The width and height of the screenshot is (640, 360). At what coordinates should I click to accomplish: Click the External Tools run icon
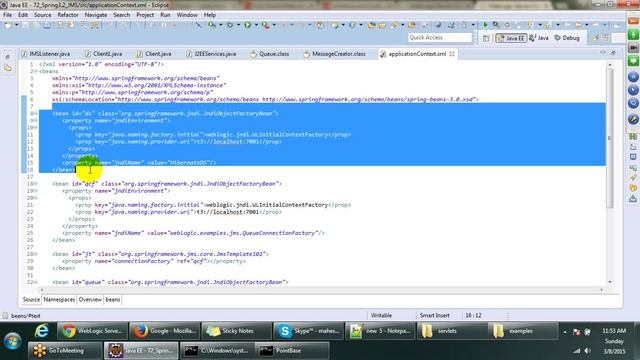tap(265, 25)
